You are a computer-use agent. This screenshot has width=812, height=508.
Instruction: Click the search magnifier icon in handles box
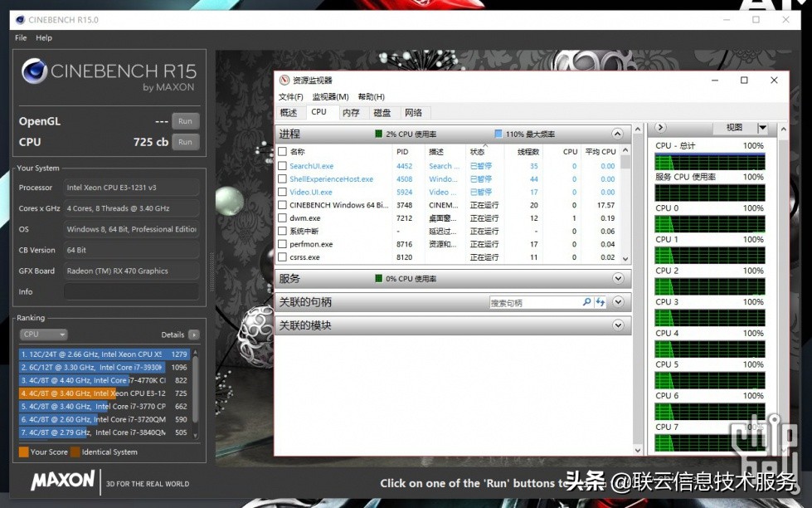click(587, 302)
